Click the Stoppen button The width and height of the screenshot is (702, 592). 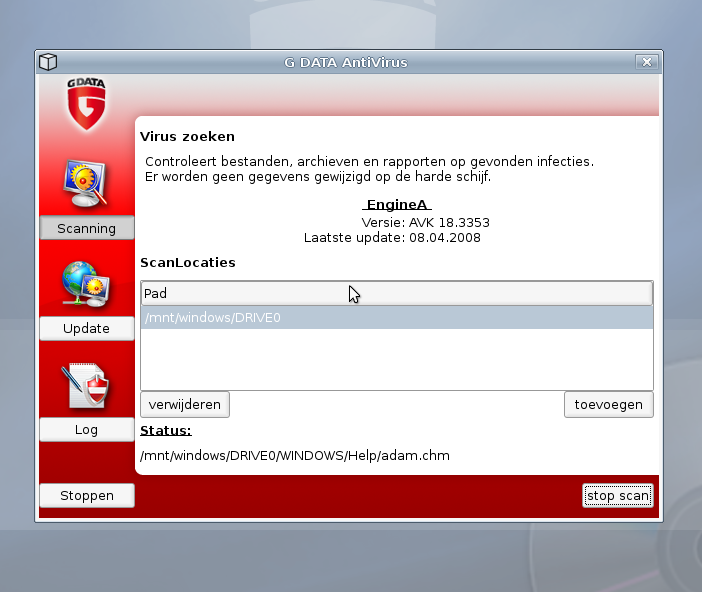[87, 495]
